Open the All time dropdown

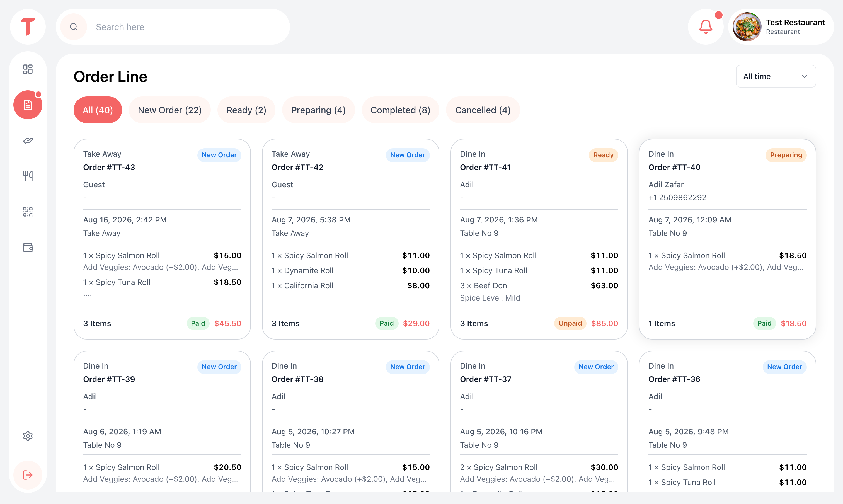(x=776, y=76)
